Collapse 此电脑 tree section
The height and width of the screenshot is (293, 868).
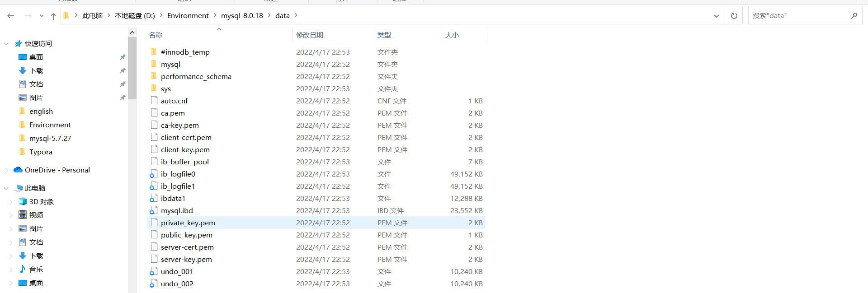6,188
